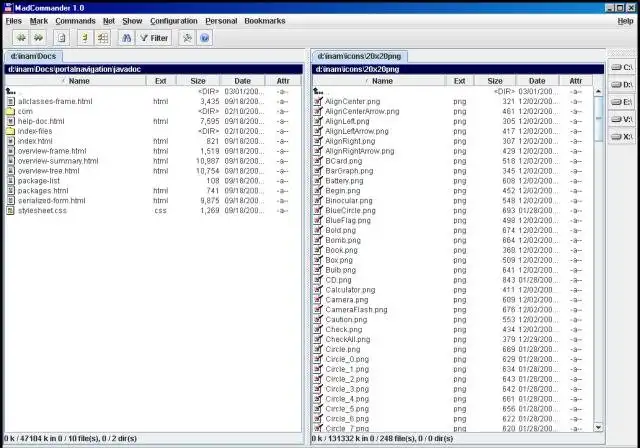Click the green back arrows toolbar icon
The height and width of the screenshot is (448, 640).
(21, 38)
